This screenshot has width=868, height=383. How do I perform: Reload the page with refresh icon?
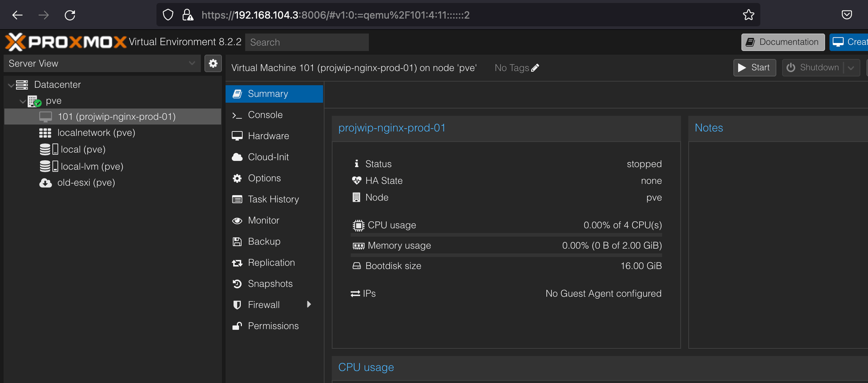(x=70, y=15)
